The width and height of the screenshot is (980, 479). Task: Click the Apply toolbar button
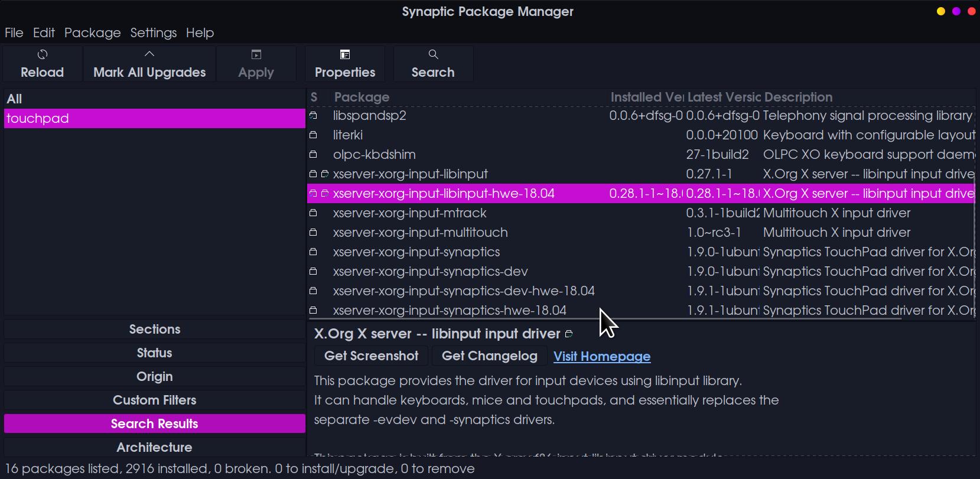click(x=256, y=64)
